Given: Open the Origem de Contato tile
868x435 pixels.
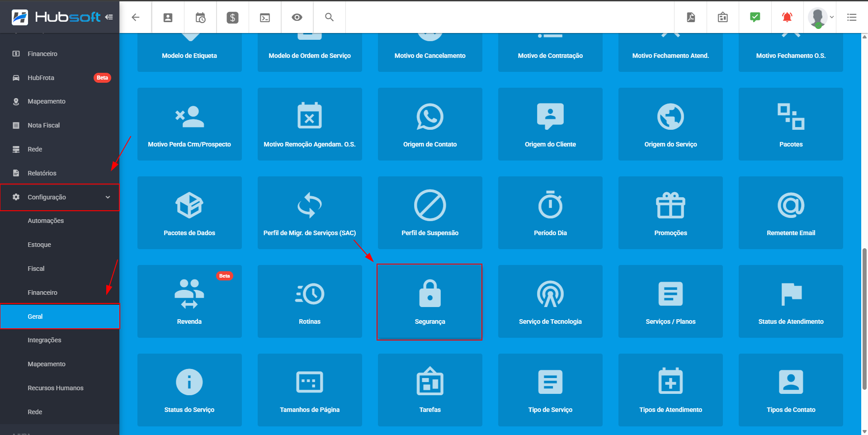Looking at the screenshot, I should tap(429, 124).
